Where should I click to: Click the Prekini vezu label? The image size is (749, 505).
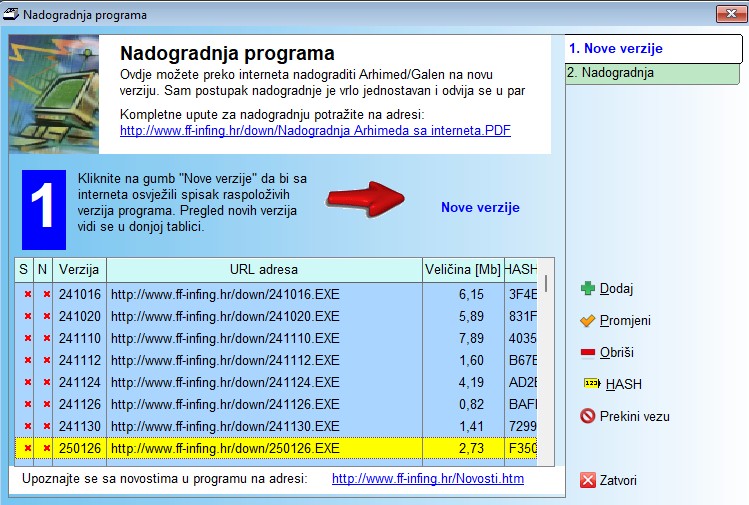point(634,416)
